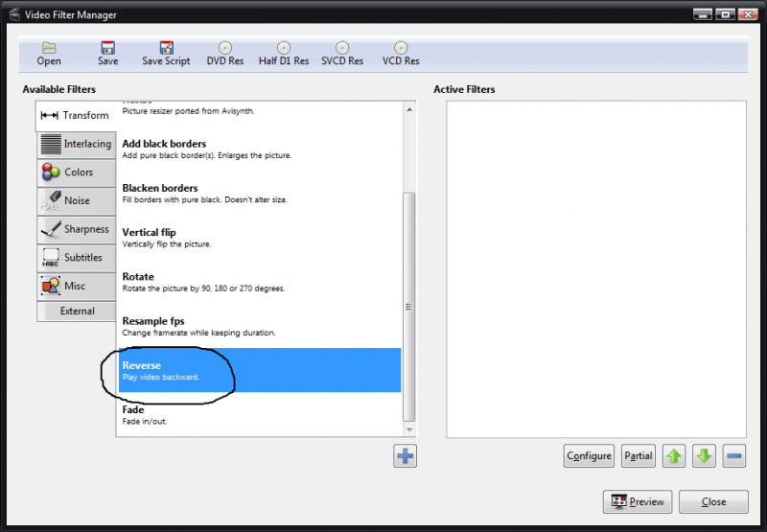Move active filter down with green arrow
This screenshot has height=532, width=767.
tap(705, 456)
